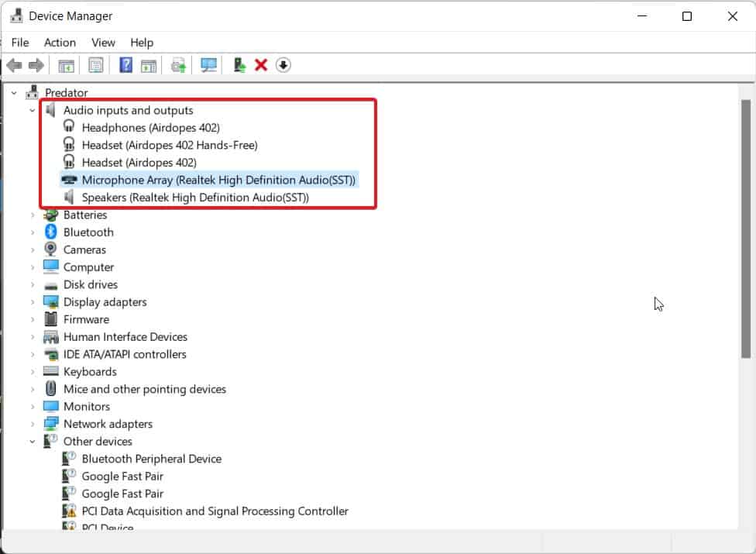Click the Network adapters icon
The width and height of the screenshot is (756, 554).
[x=50, y=424]
